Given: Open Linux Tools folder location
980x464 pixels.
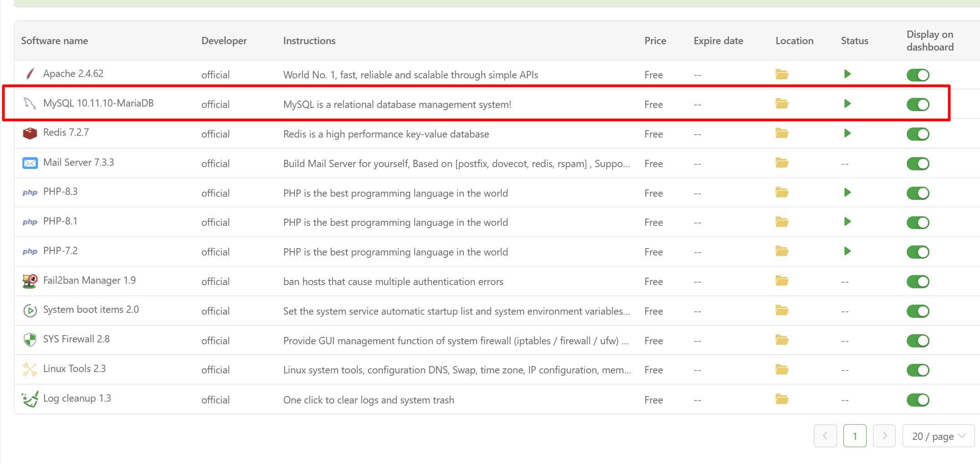Looking at the screenshot, I should 782,370.
